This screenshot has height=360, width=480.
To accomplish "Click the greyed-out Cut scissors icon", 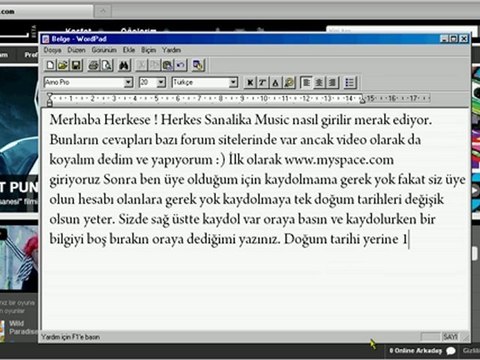I will 142,65.
